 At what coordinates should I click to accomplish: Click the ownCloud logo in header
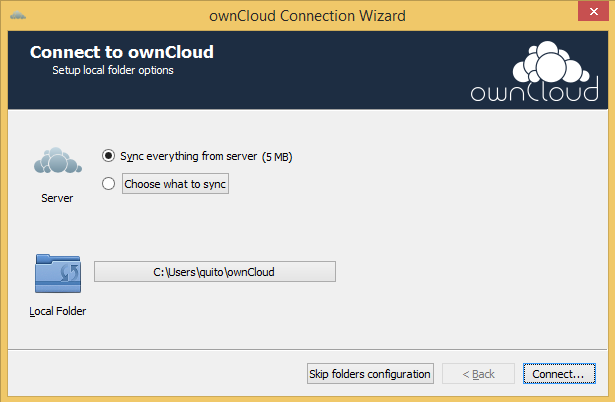(x=534, y=71)
